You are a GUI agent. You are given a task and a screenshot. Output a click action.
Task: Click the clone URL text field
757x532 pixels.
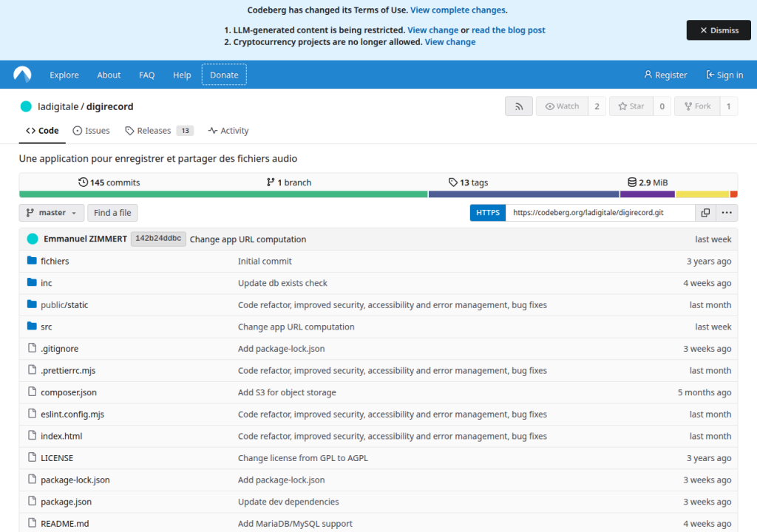click(x=600, y=212)
